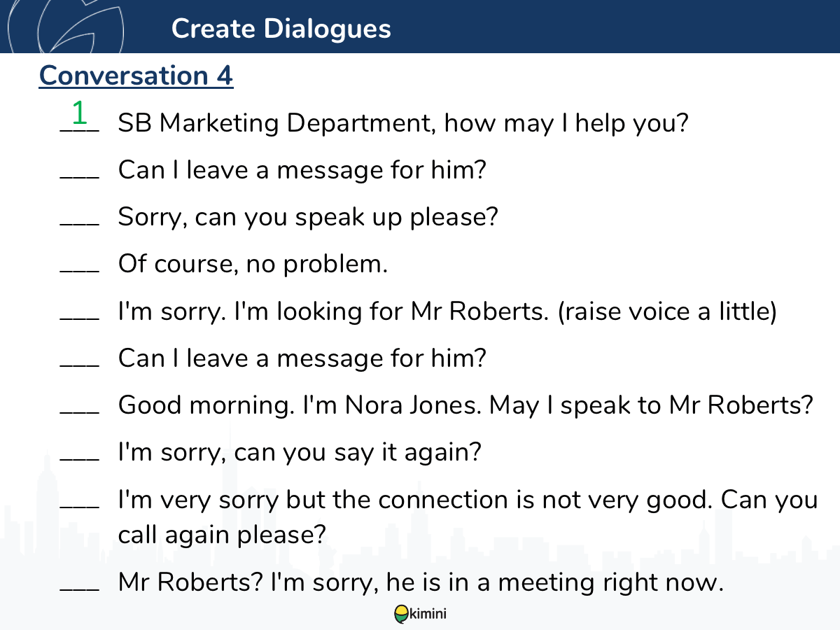Image resolution: width=840 pixels, height=630 pixels.
Task: Click blank before "connection is not very good"
Action: [79, 506]
